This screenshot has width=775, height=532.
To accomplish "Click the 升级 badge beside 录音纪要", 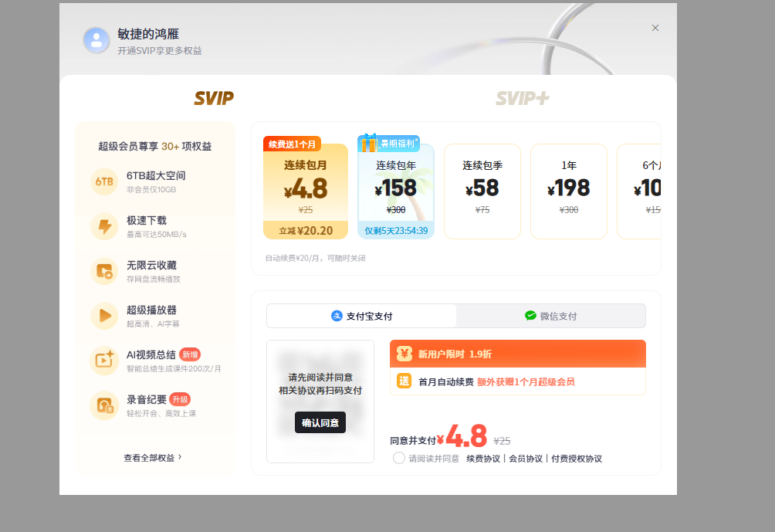I will click(x=180, y=399).
